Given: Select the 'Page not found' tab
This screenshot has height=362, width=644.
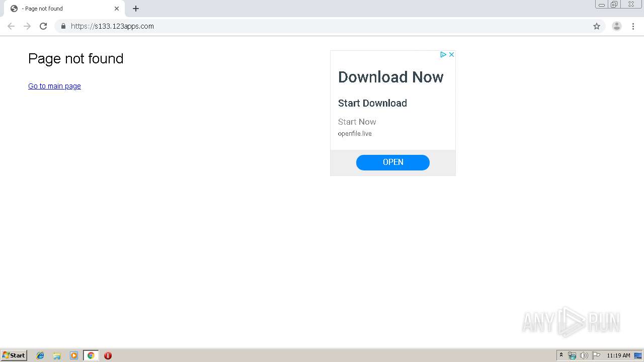Looking at the screenshot, I should [64, 9].
